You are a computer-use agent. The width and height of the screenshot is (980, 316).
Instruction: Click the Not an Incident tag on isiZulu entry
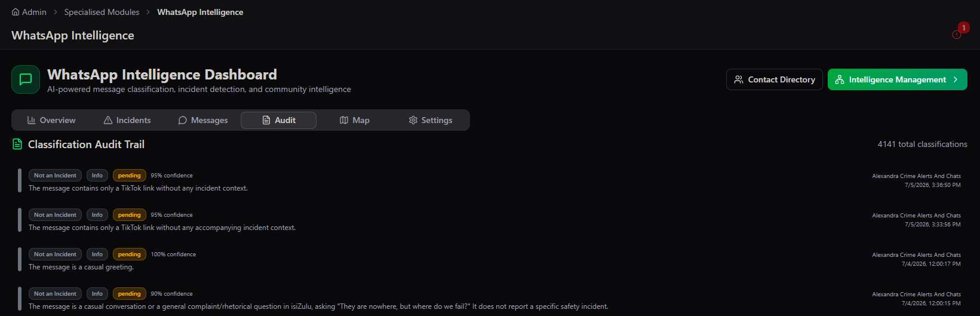[x=55, y=294]
